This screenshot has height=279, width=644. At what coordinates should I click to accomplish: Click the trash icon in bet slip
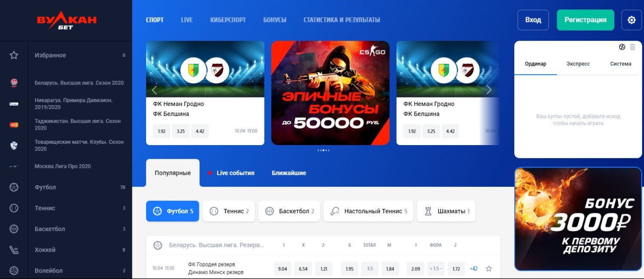click(x=632, y=47)
